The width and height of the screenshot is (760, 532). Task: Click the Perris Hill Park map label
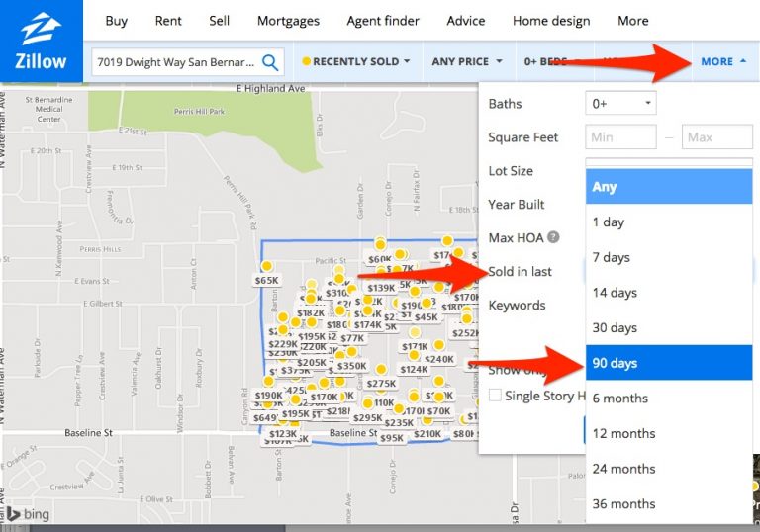199,112
